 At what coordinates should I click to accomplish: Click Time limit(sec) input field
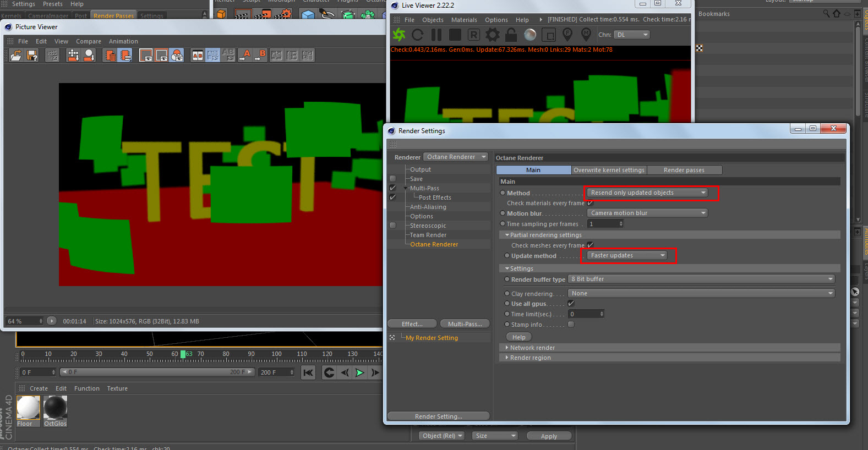click(586, 314)
